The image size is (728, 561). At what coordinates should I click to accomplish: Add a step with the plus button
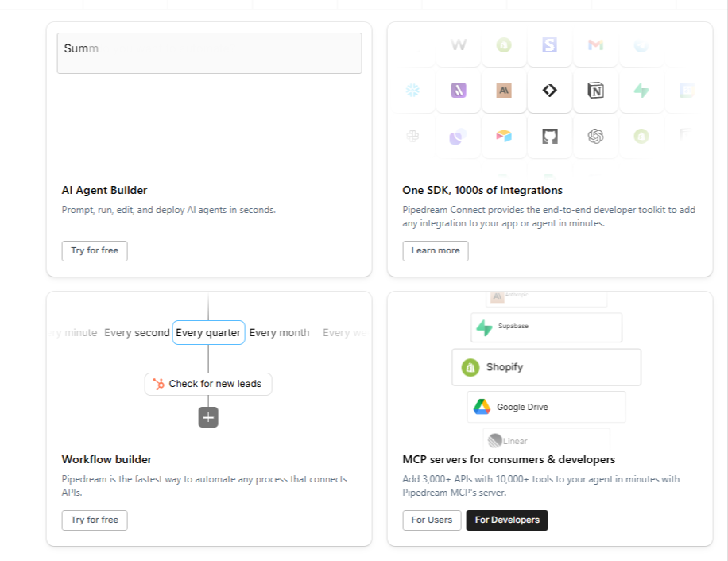208,417
